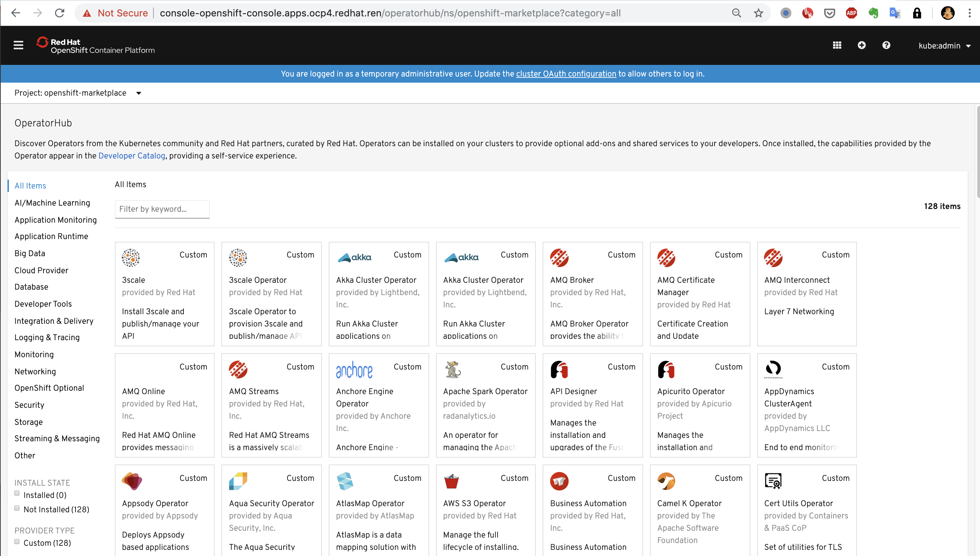The width and height of the screenshot is (980, 556).
Task: Check the Installed (0) filter
Action: (x=17, y=493)
